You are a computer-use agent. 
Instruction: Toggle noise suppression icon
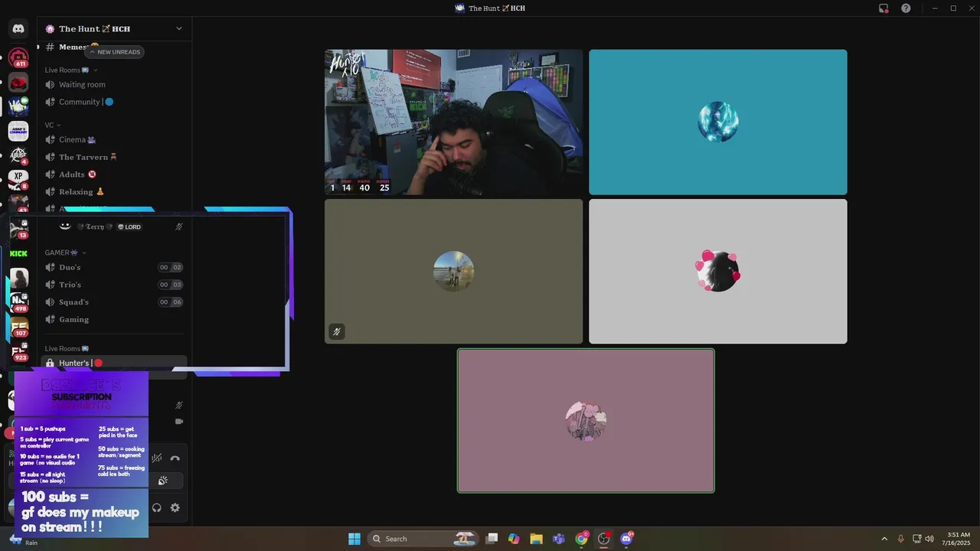pyautogui.click(x=157, y=458)
